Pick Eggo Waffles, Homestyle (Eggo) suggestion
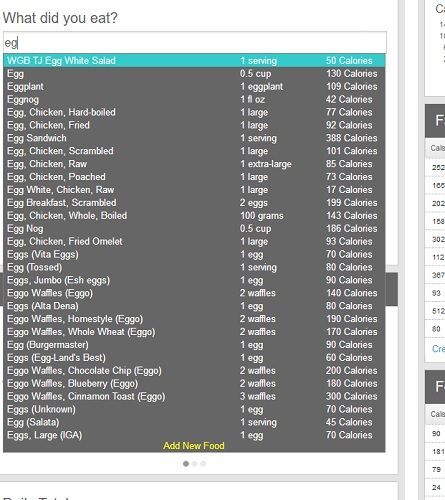This screenshot has height=500, width=445. (194, 319)
